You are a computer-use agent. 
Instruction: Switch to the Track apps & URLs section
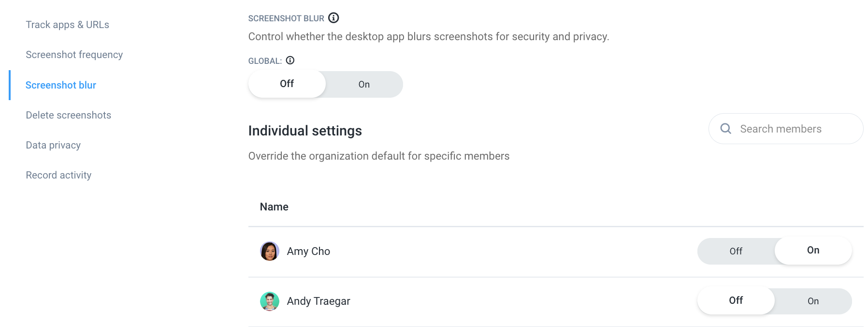click(x=67, y=24)
